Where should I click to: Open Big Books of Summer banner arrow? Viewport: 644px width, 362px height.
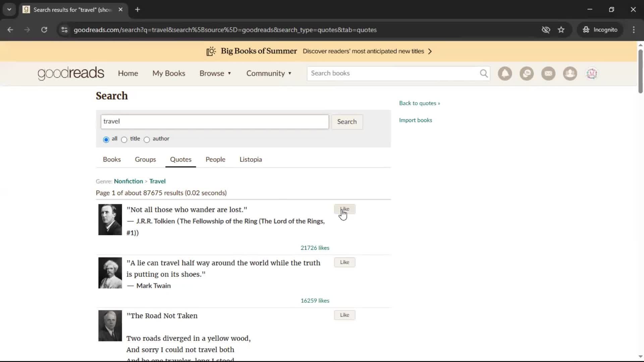pyautogui.click(x=430, y=51)
